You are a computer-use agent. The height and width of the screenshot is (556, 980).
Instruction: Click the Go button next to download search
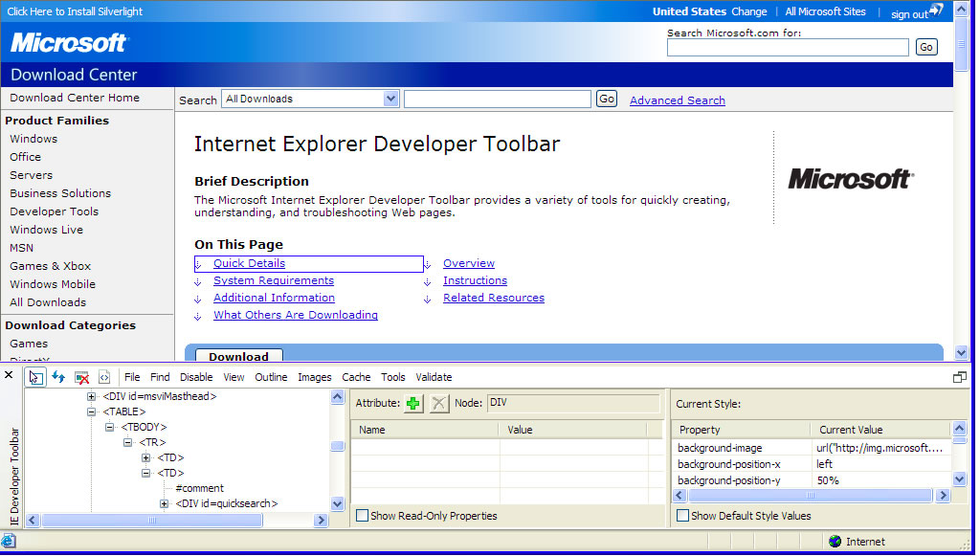606,99
